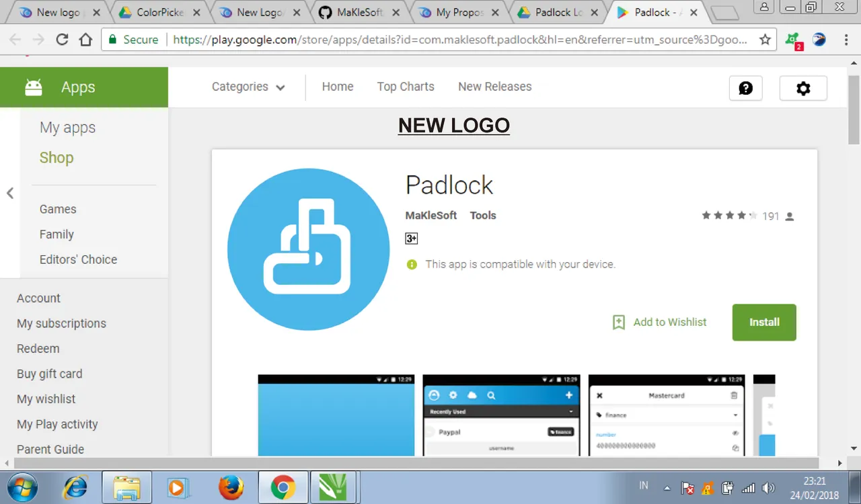Open My wishlist
This screenshot has height=504, width=861.
click(x=46, y=399)
